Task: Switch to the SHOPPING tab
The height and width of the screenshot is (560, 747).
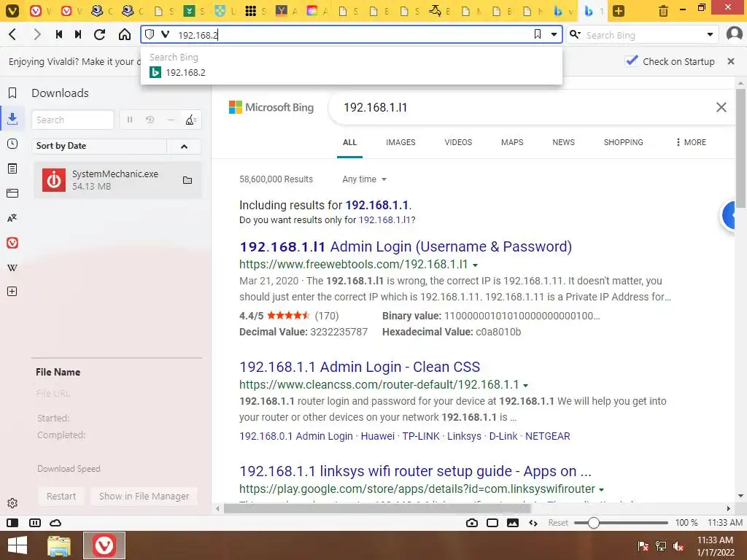Action: click(x=623, y=142)
